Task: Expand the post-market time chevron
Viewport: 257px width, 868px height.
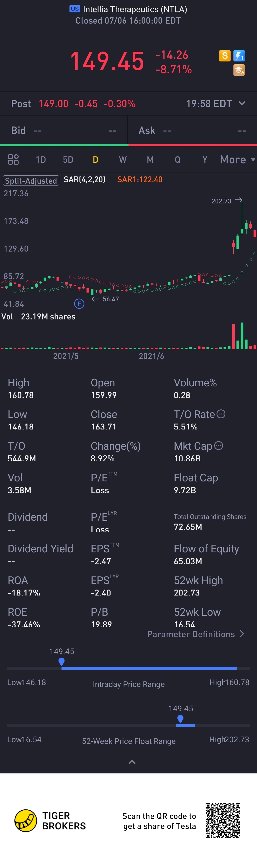Action: pyautogui.click(x=242, y=103)
